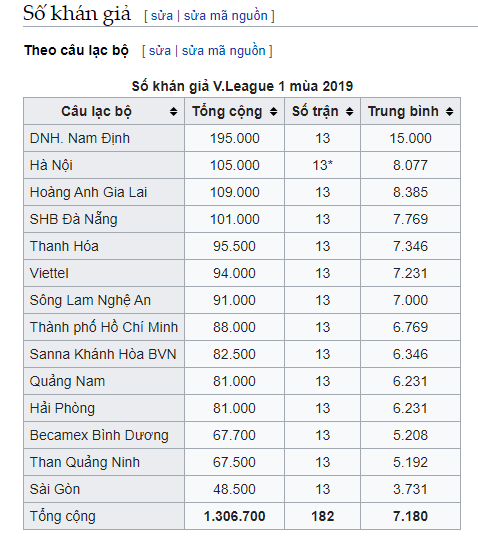Open 'sửa mã nguồn' beside Theo câu lạc bộ
The height and width of the screenshot is (543, 478).
tap(223, 51)
